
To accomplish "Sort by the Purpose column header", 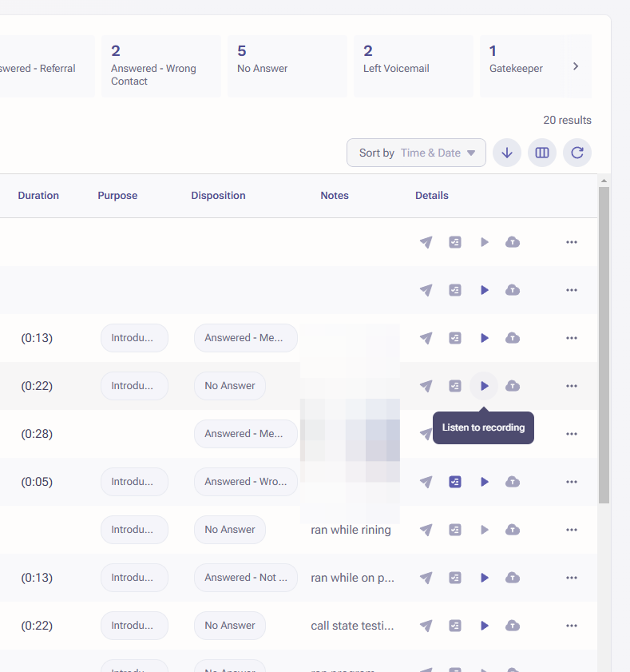I will [117, 196].
